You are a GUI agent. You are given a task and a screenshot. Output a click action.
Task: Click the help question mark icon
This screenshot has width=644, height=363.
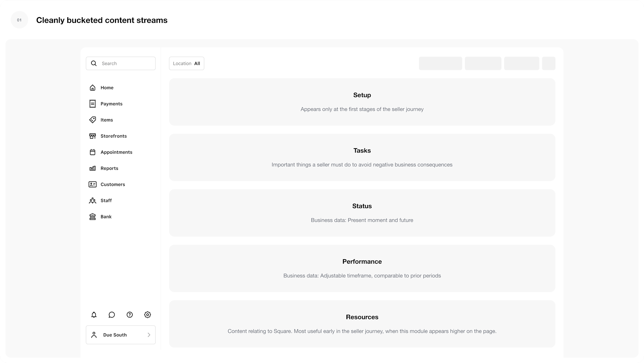129,315
